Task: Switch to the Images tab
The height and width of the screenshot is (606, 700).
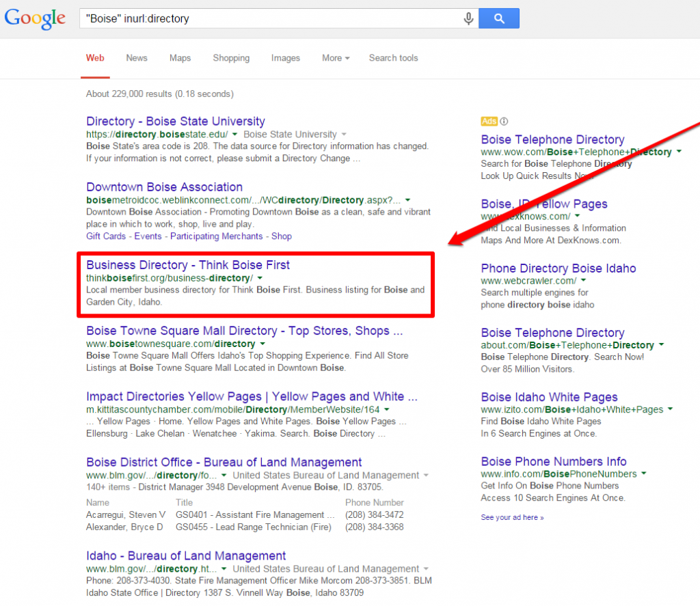Action: [x=286, y=58]
